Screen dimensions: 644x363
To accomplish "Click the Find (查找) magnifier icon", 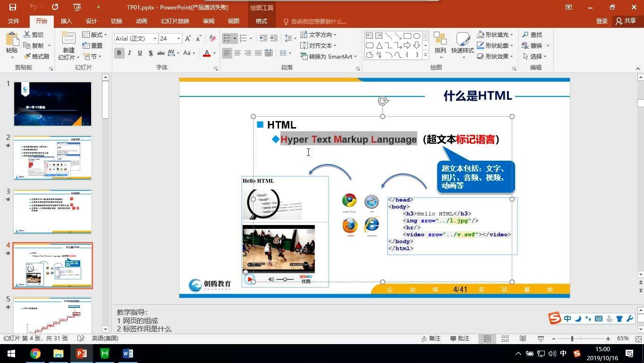I will pyautogui.click(x=525, y=35).
